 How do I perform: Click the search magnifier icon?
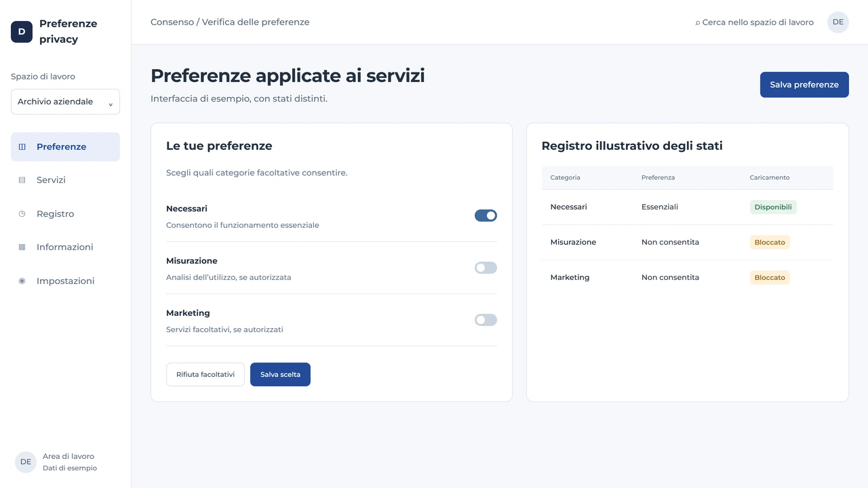[x=698, y=23]
